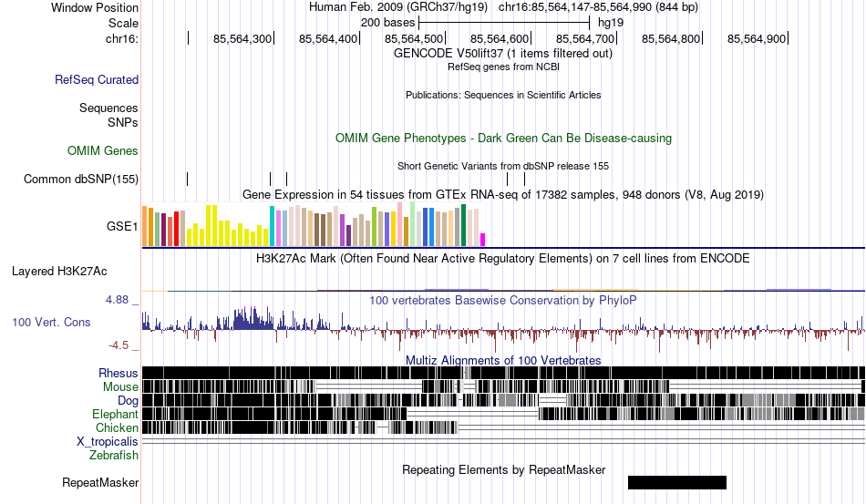This screenshot has width=866, height=504.
Task: Click the Layered H3K27Ac track label
Action: (x=59, y=271)
